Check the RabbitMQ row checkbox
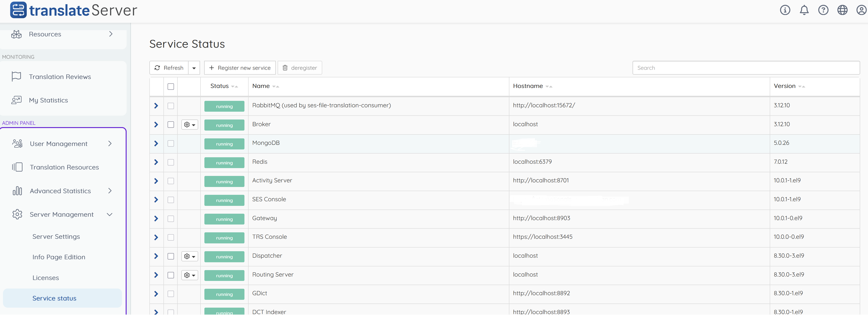 171,106
